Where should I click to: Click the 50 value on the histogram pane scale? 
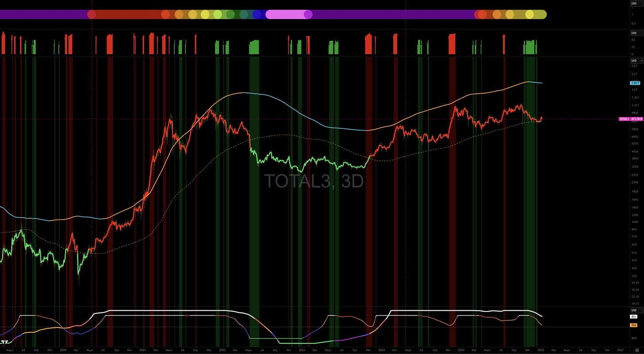click(633, 39)
